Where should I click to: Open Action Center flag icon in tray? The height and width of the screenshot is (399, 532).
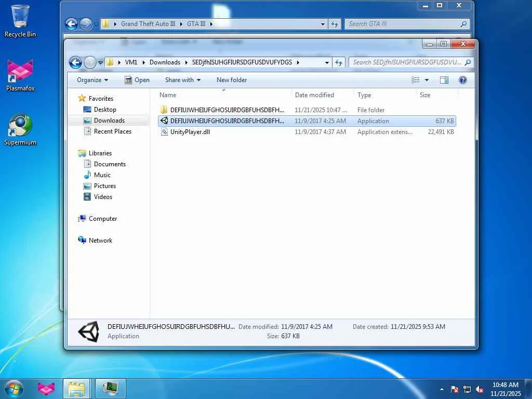coord(455,389)
